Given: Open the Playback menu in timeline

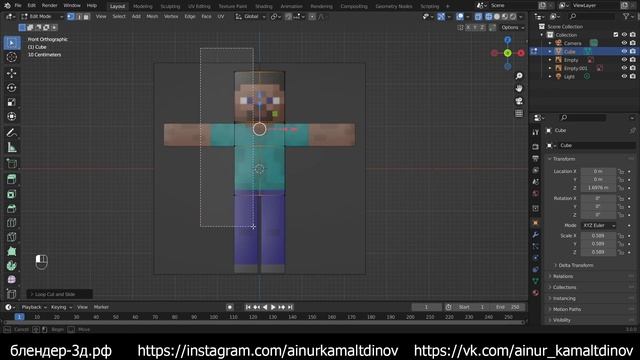Looking at the screenshot, I should point(33,307).
